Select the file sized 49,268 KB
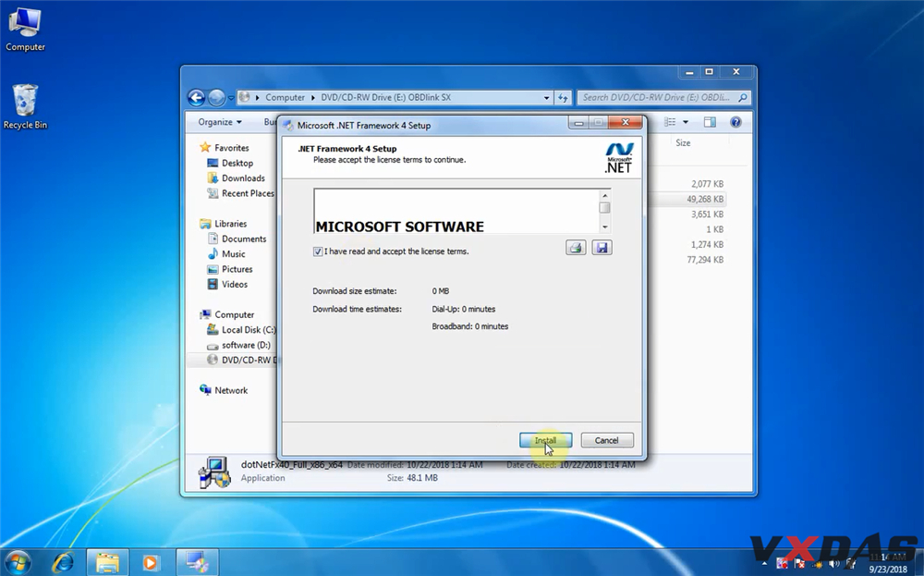924x576 pixels. pos(705,200)
